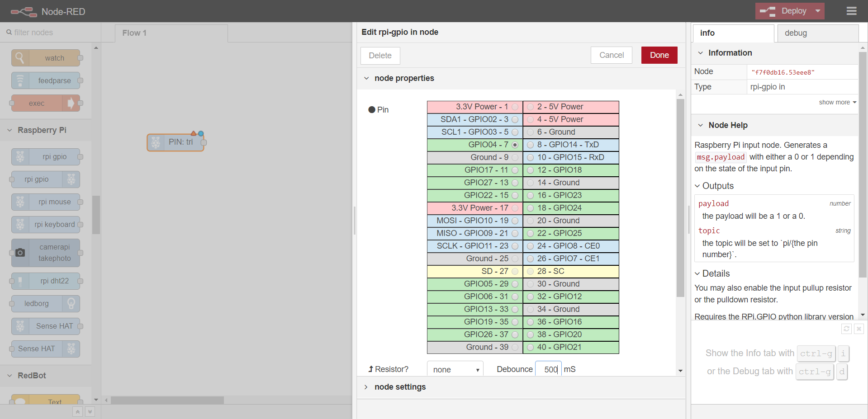Click the Type value rpi-gpio in
Screen dimensions: 868x419
coord(767,87)
